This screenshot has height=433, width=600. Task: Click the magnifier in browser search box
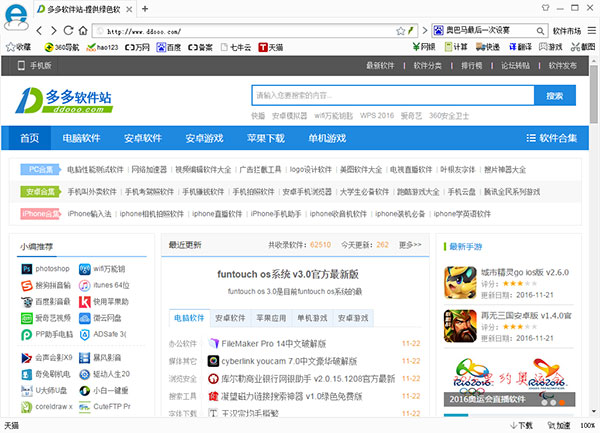click(540, 31)
